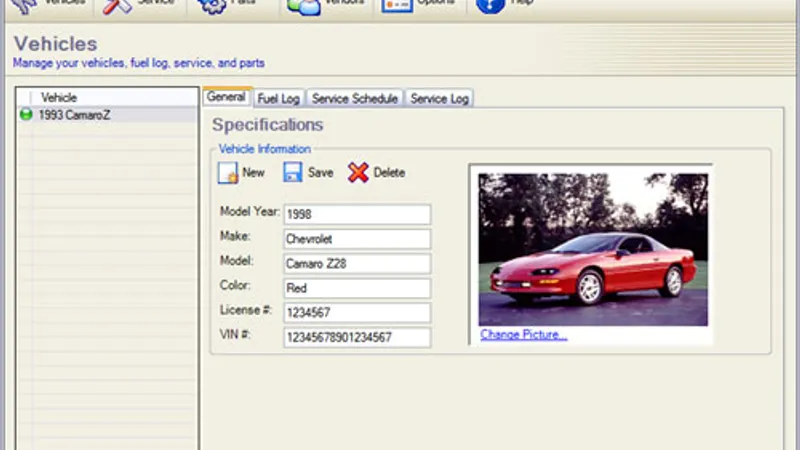Switch to the Fuel Log tab
Viewport: 800px width, 450px height.
tap(278, 98)
